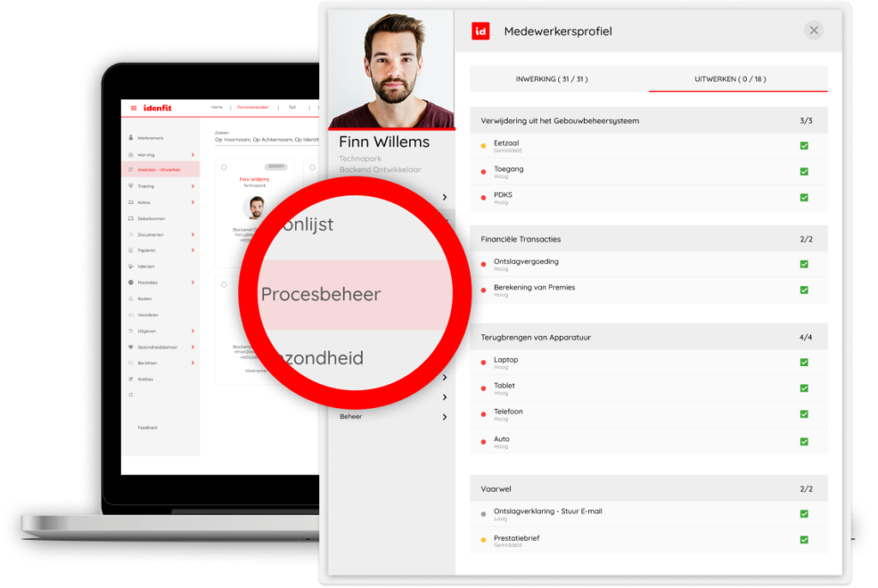This screenshot has height=588, width=878.
Task: Click the Notities edit icon
Action: [x=130, y=379]
